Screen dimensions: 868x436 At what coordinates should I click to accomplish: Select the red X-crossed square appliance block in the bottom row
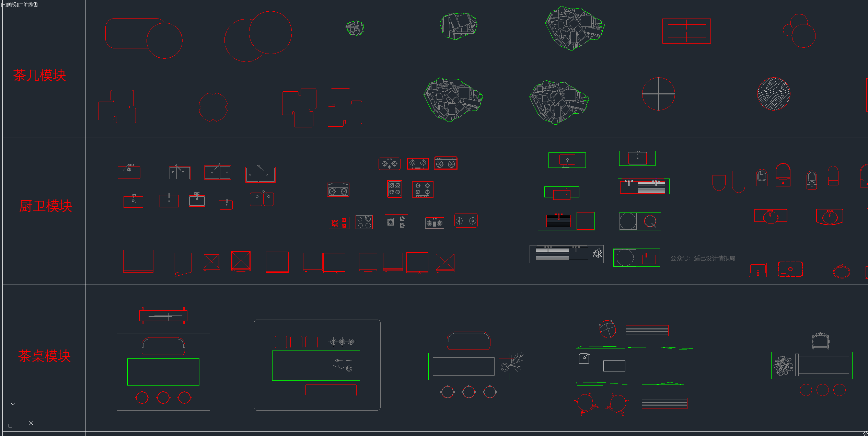coord(241,261)
